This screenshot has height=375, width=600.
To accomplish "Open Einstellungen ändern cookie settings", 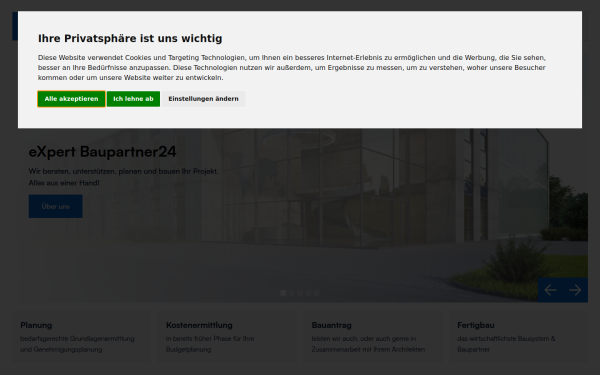I will tap(203, 99).
